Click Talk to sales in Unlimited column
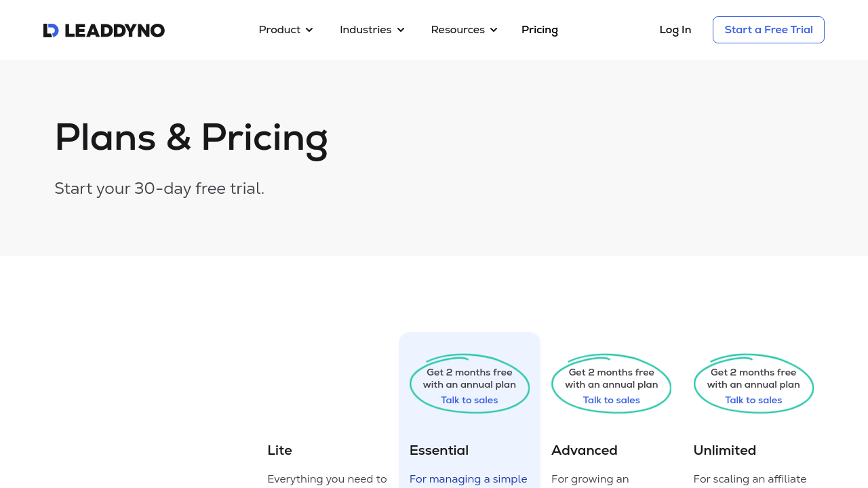The height and width of the screenshot is (488, 868). click(753, 401)
